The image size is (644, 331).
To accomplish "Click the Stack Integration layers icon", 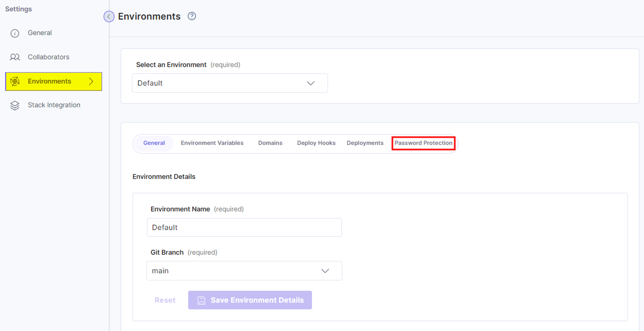I will tap(15, 105).
